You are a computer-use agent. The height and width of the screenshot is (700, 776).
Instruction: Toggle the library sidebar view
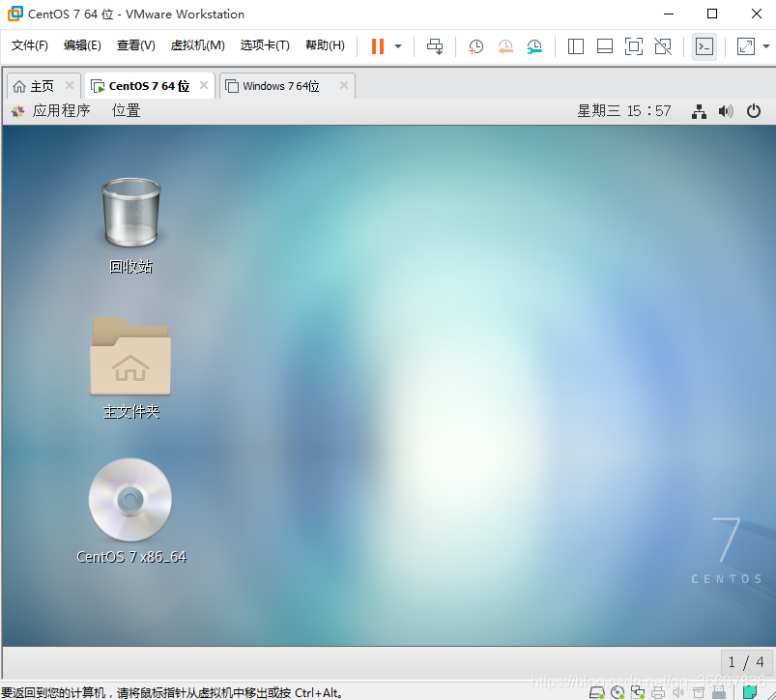click(x=576, y=46)
